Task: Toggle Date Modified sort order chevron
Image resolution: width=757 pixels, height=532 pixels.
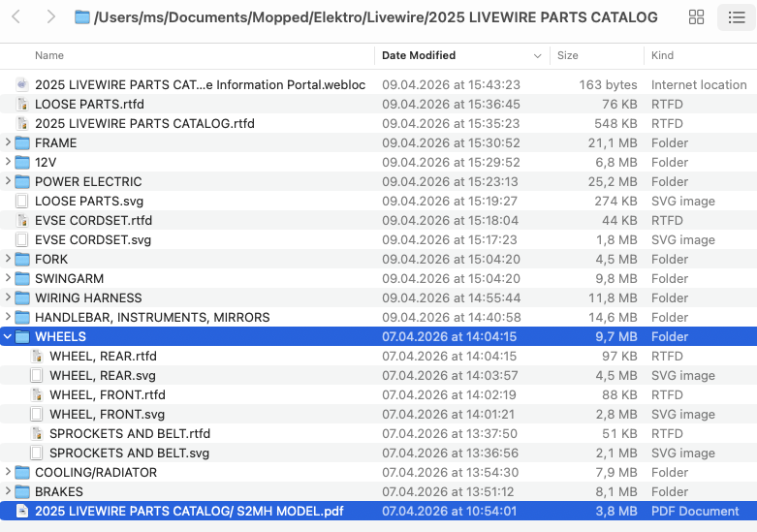Action: 537,55
